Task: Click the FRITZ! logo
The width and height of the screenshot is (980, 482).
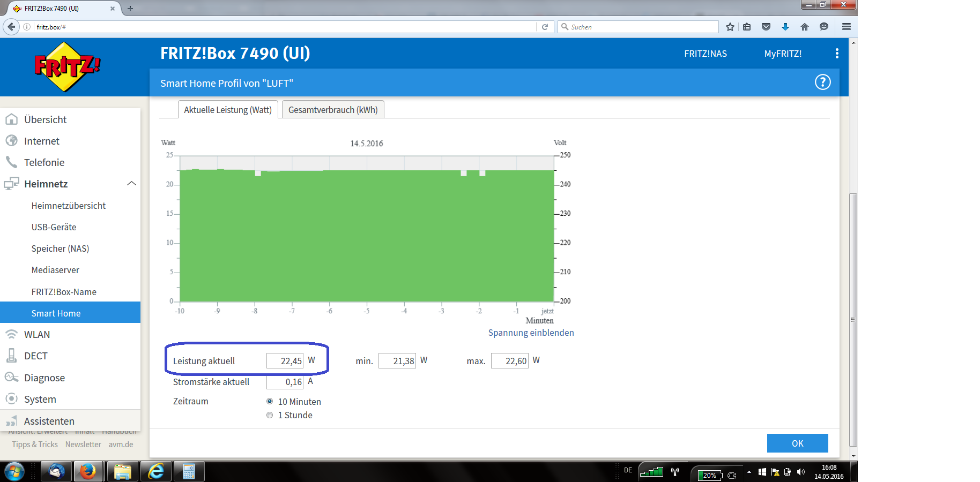Action: point(67,67)
